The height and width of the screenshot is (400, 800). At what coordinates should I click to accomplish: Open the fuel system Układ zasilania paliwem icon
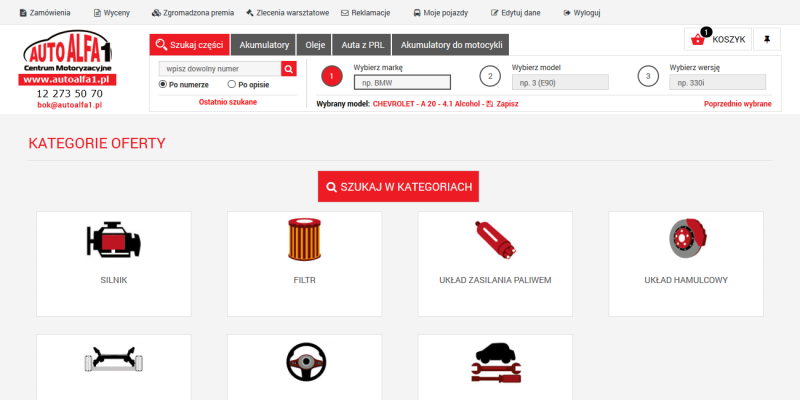point(495,241)
